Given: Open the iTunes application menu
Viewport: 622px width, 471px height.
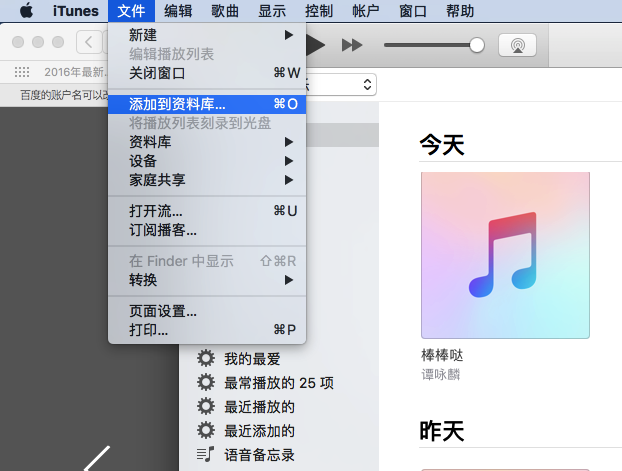Looking at the screenshot, I should point(76,11).
